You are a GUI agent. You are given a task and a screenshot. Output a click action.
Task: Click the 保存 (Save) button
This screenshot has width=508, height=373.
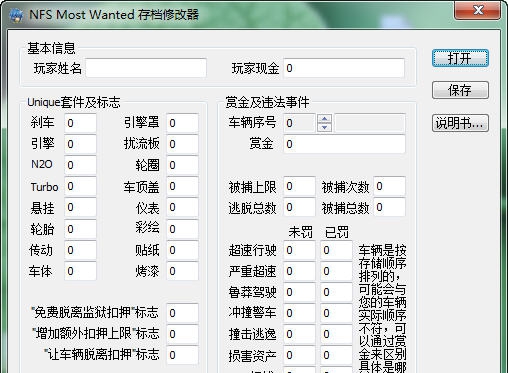pos(460,90)
